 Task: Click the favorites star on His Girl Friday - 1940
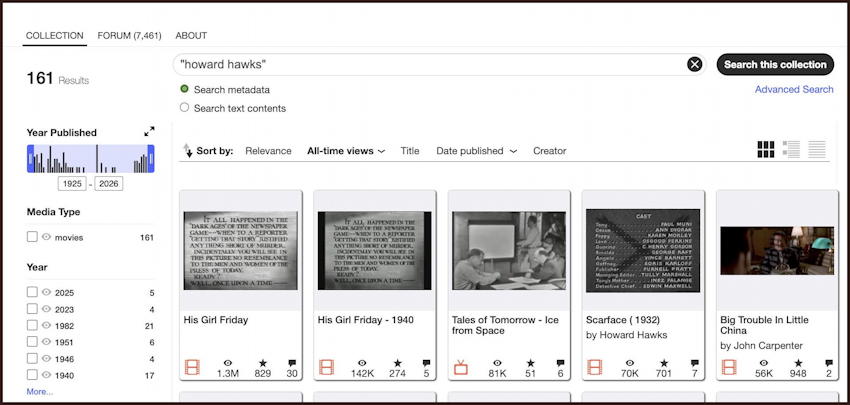coord(397,363)
